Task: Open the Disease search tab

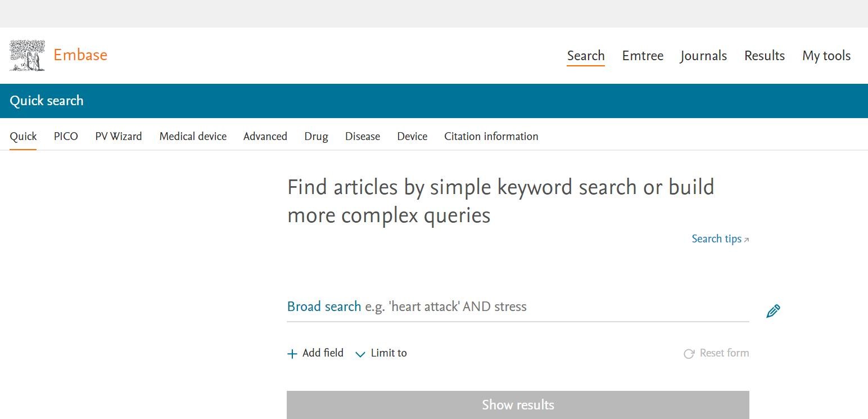Action: pyautogui.click(x=363, y=136)
